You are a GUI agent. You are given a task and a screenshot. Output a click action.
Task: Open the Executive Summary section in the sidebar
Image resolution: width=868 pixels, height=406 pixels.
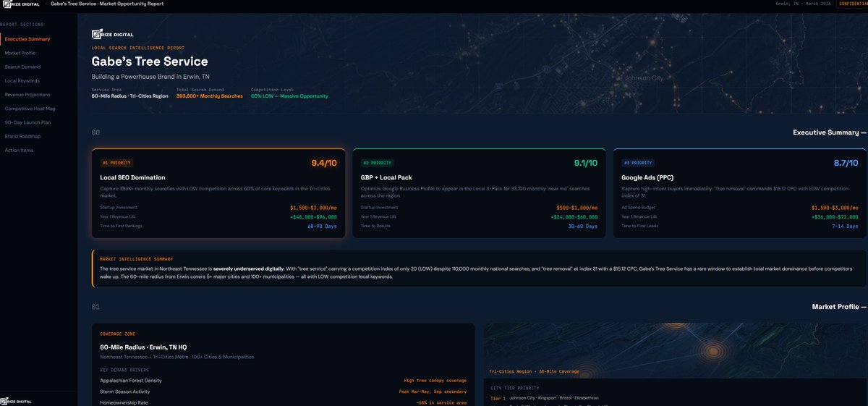pos(27,39)
